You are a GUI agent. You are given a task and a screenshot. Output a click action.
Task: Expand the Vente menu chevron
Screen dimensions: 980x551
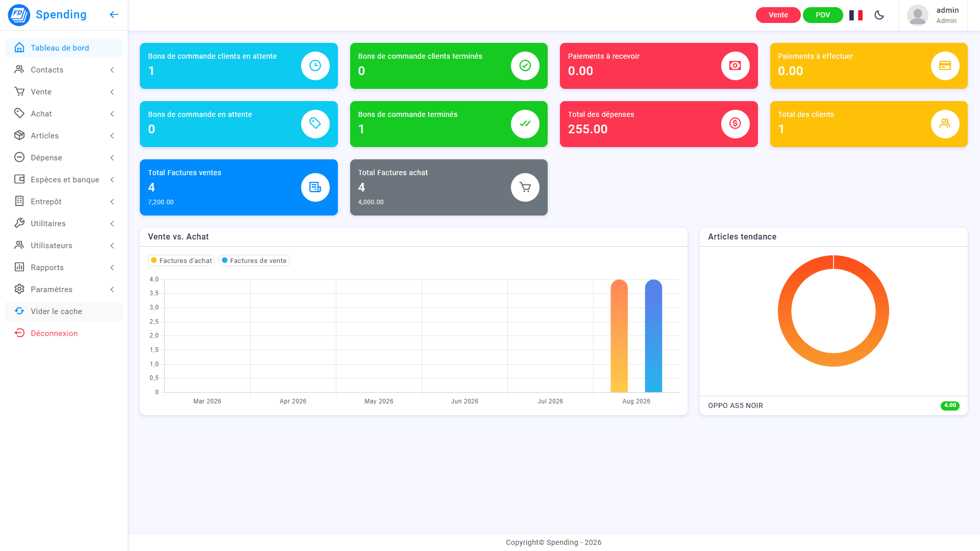point(112,92)
